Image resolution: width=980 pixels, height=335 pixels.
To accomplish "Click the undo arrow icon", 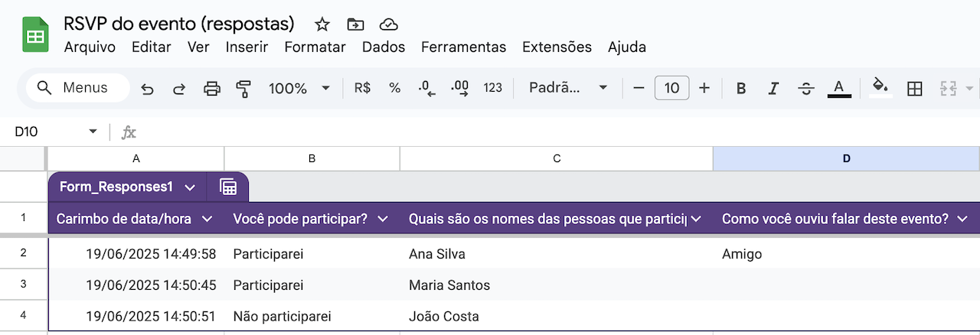I will click(148, 89).
